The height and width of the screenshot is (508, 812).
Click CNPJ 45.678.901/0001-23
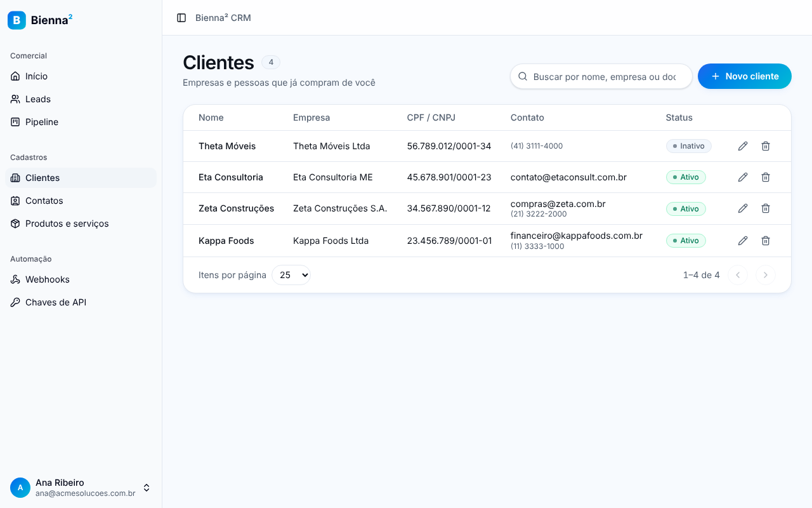tap(449, 177)
